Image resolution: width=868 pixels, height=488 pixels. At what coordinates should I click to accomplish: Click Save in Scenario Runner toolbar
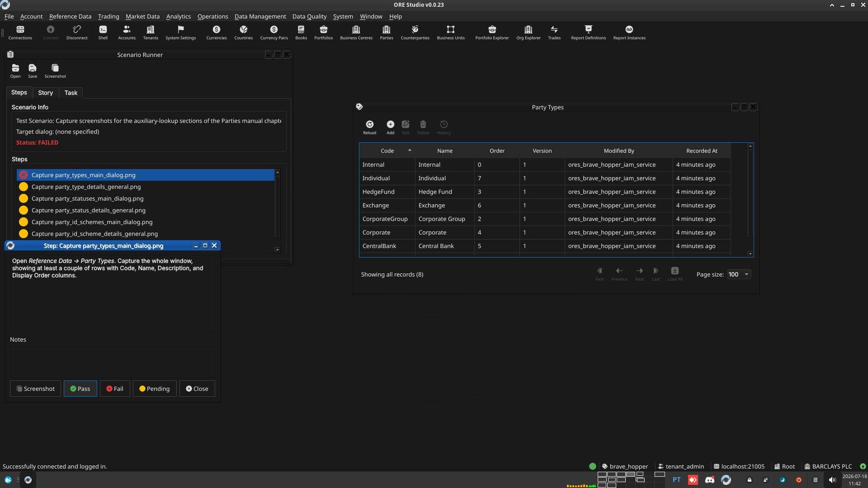33,71
